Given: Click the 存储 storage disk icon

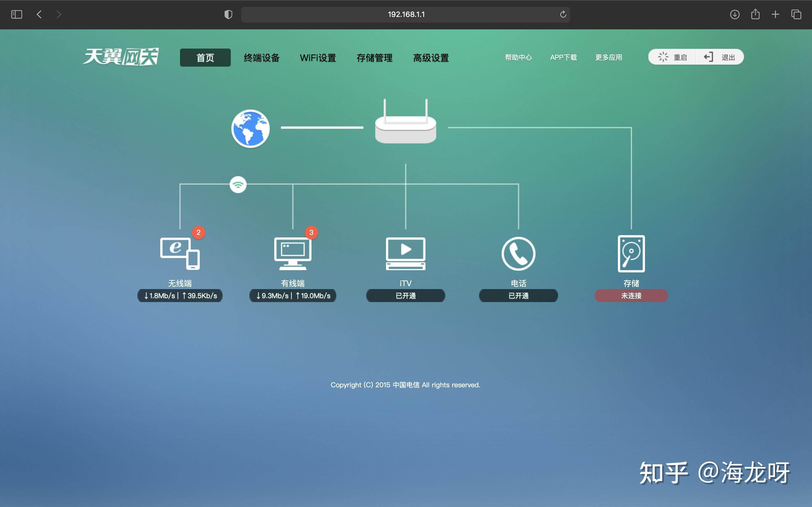Looking at the screenshot, I should point(631,253).
